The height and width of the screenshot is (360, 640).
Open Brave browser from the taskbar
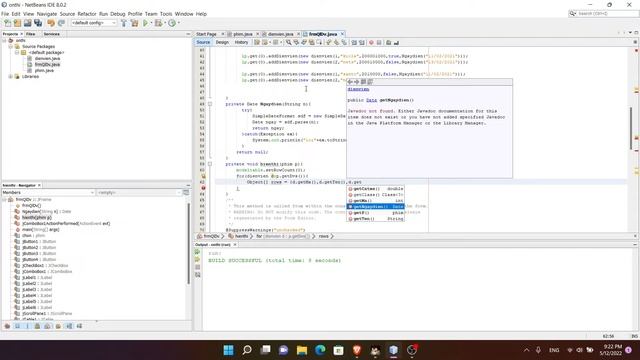pos(357,350)
